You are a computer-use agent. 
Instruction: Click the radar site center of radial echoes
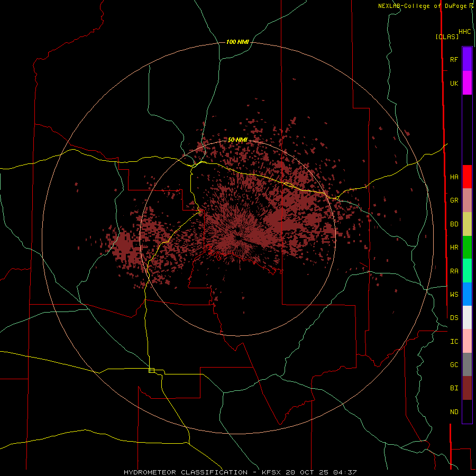click(238, 237)
